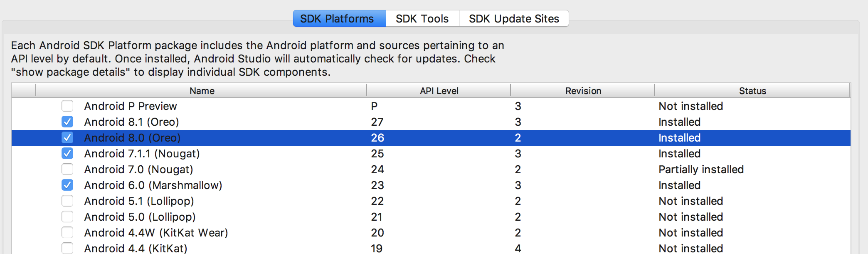Select the Android P Preview row name
Image resolution: width=868 pixels, height=254 pixels.
131,106
